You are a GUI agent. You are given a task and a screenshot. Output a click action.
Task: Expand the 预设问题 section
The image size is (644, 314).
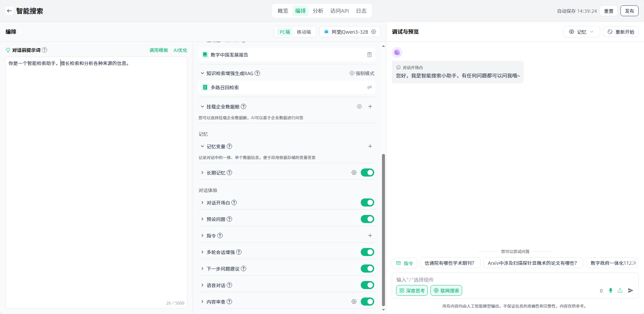(x=202, y=219)
